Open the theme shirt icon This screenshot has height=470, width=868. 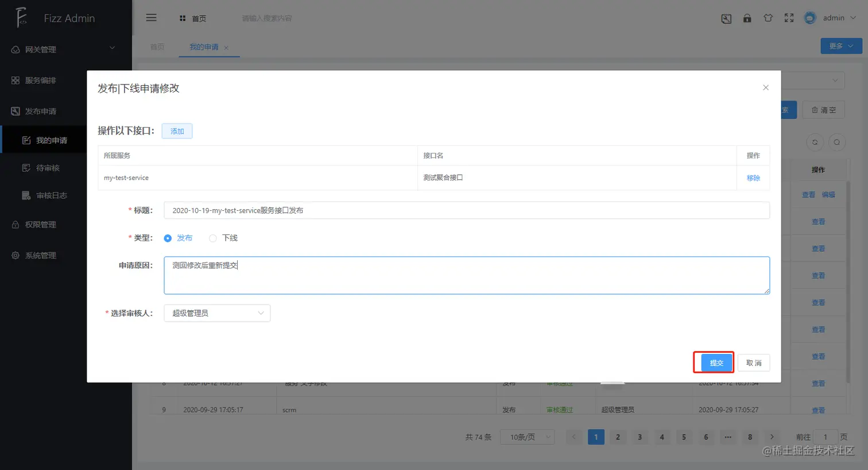768,18
